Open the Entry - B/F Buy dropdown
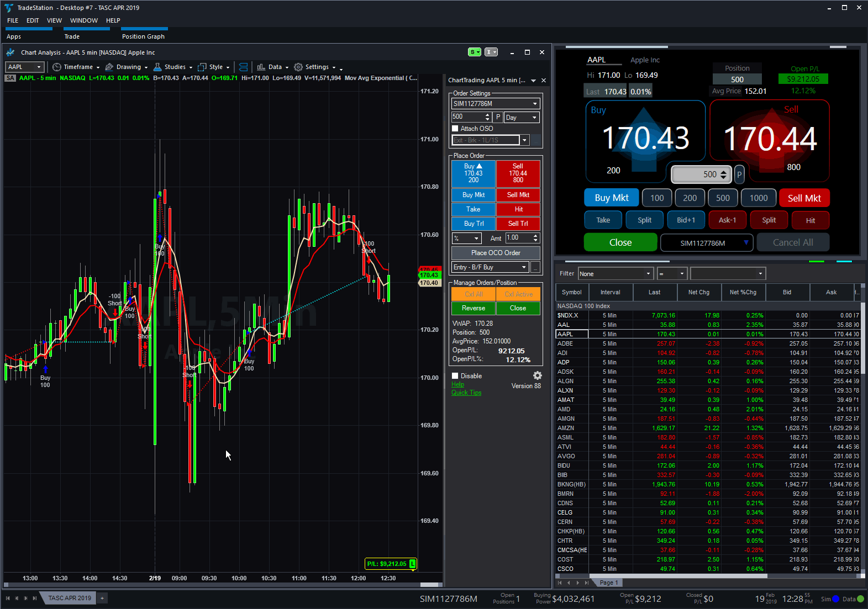This screenshot has height=609, width=868. point(524,267)
